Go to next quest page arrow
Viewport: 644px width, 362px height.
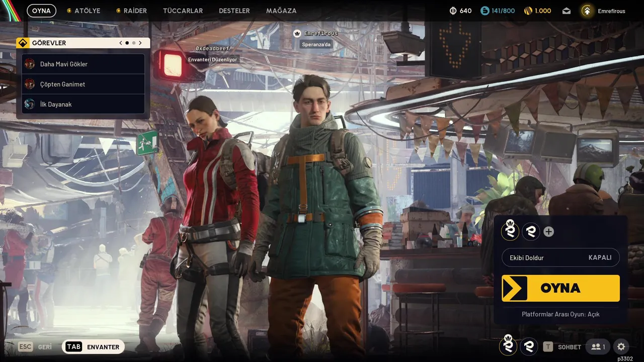pos(140,43)
